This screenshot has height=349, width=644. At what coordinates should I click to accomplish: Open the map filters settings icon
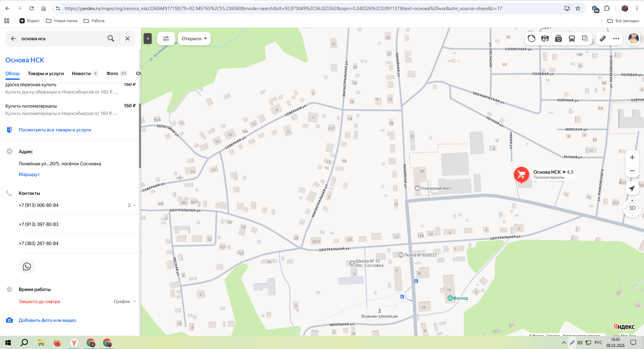pos(166,39)
